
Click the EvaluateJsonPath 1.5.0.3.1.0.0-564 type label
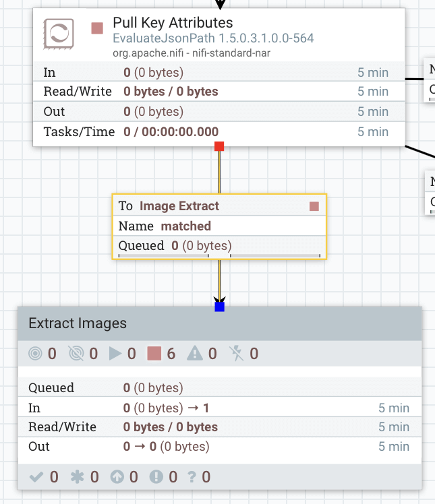(213, 38)
